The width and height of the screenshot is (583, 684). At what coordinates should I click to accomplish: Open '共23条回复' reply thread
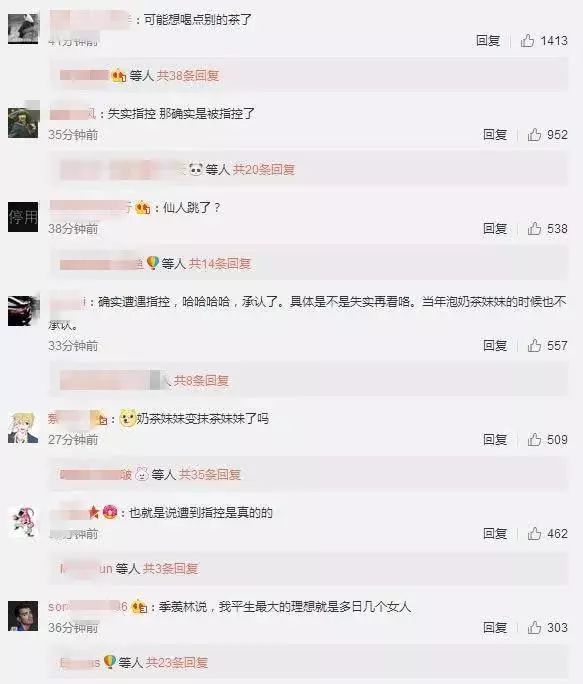[x=177, y=663]
